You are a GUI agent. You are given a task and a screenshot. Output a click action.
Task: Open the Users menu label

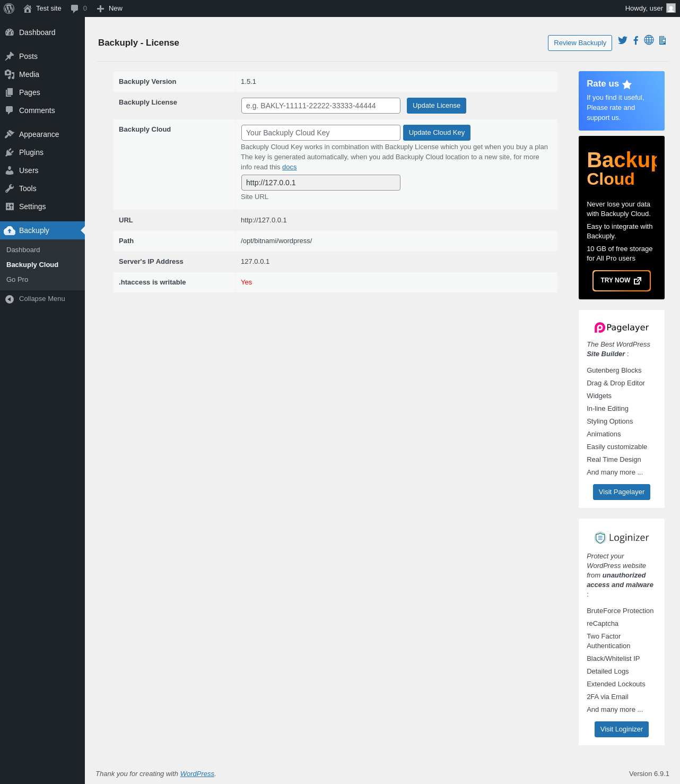[29, 170]
